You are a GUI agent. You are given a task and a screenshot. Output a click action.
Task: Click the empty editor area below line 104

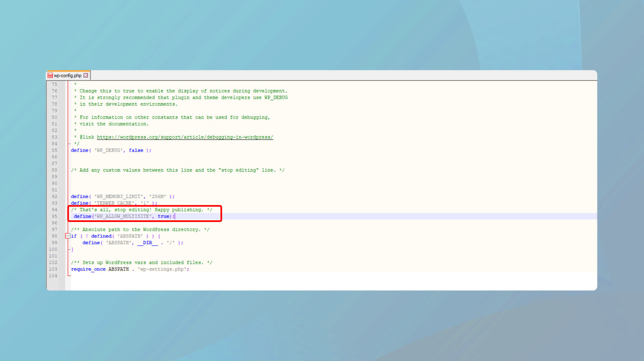click(x=210, y=283)
